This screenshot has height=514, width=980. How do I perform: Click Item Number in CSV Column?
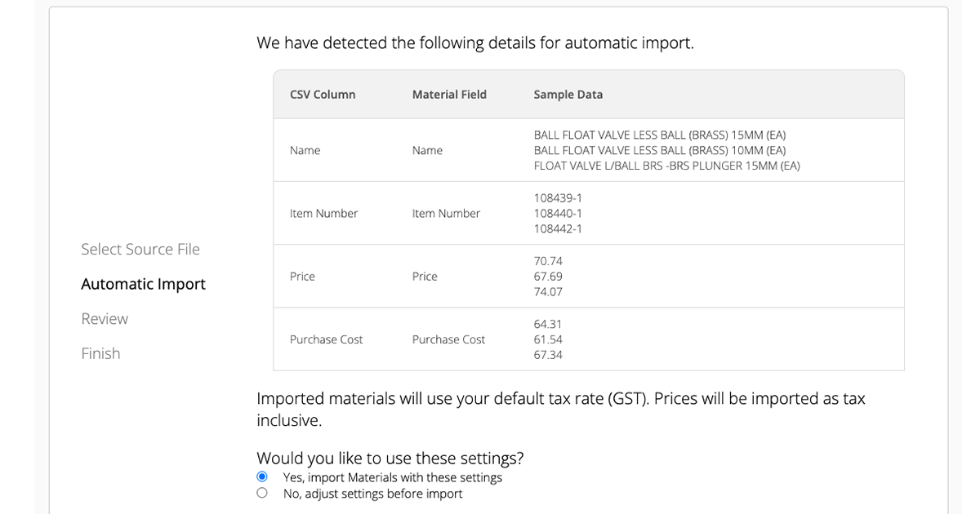[x=323, y=214]
